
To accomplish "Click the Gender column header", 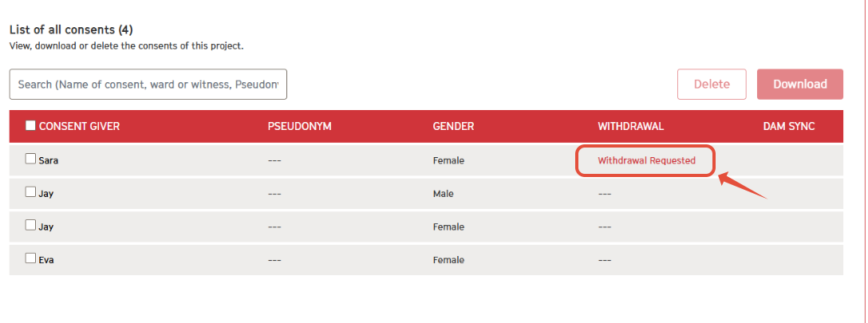I will [453, 126].
